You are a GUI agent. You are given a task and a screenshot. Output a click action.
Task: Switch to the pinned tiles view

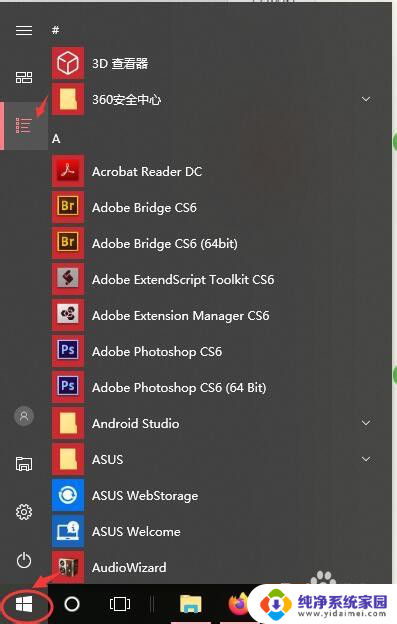(x=24, y=78)
